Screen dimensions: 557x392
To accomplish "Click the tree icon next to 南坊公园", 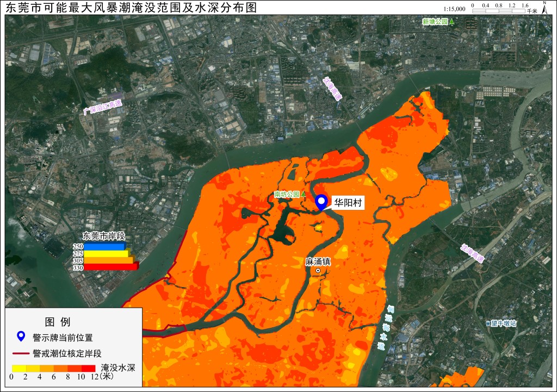I will [x=303, y=194].
